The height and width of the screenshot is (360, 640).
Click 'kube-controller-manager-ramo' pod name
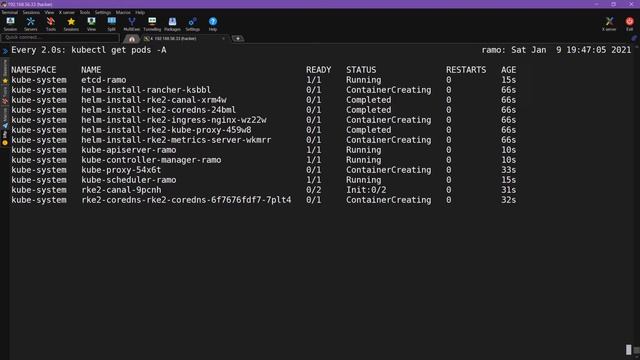pos(151,160)
